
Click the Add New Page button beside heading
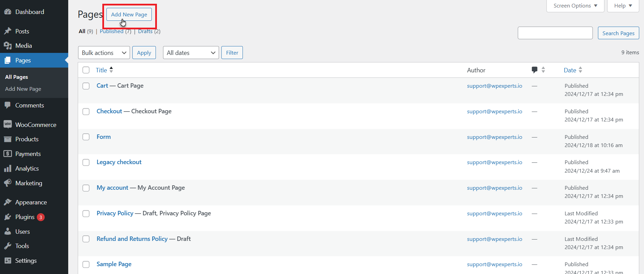click(129, 14)
